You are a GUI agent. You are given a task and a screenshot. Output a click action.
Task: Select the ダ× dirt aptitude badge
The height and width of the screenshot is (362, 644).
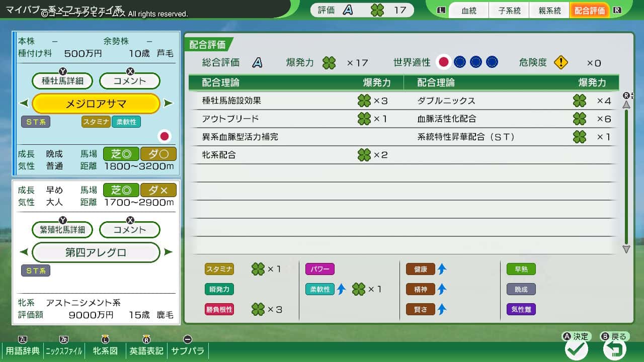coord(159,190)
